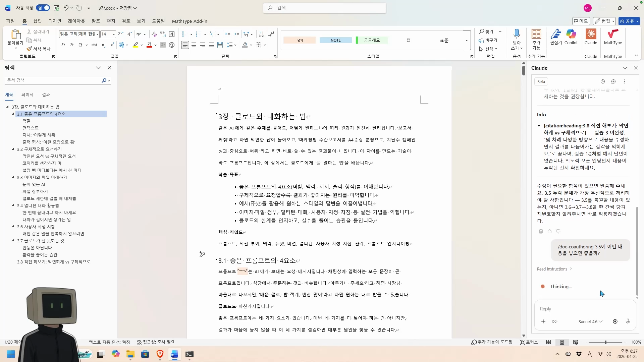The height and width of the screenshot is (362, 644).
Task: Open the font size dropdown
Action: click(x=114, y=34)
